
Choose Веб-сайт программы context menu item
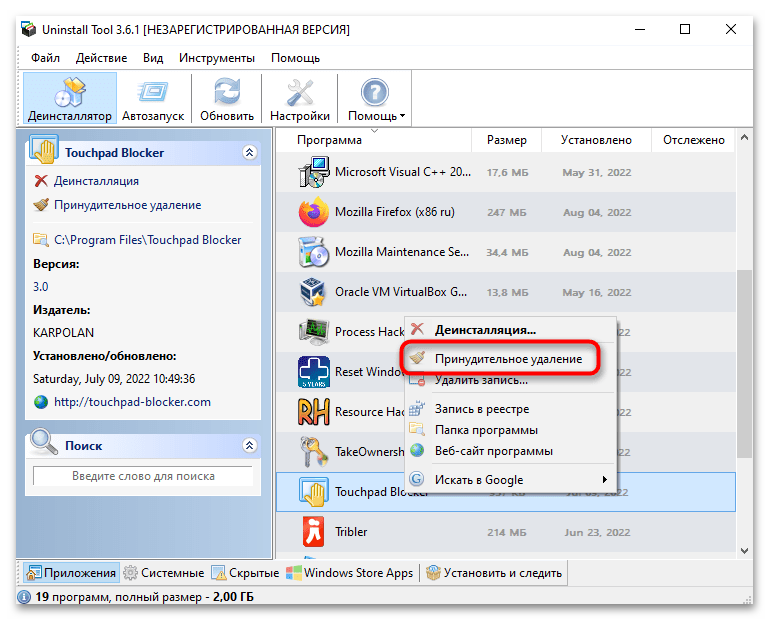click(510, 451)
